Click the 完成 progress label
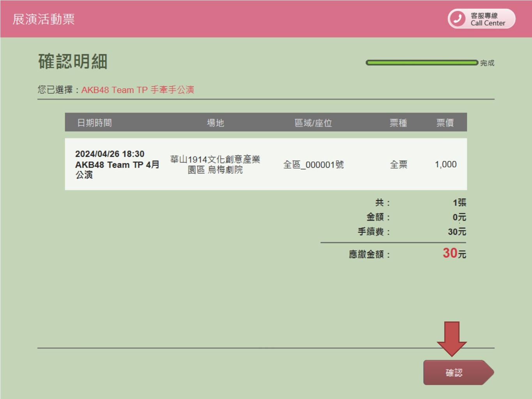The image size is (532, 399). coord(487,63)
